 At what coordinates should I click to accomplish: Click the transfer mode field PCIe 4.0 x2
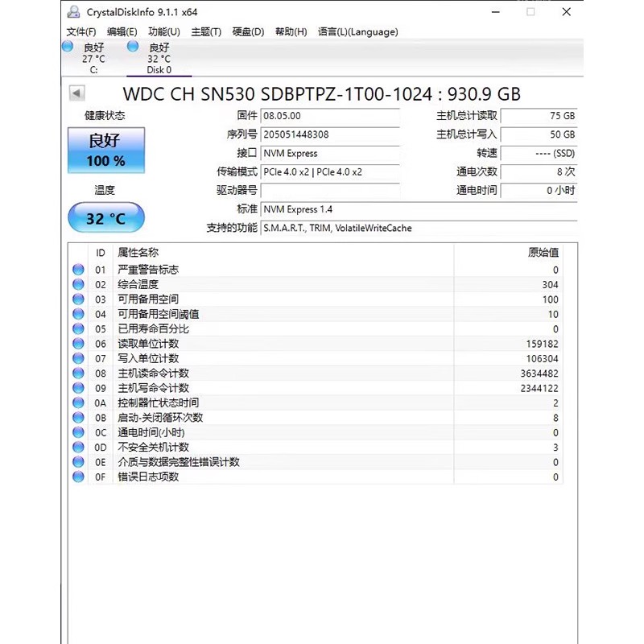330,171
